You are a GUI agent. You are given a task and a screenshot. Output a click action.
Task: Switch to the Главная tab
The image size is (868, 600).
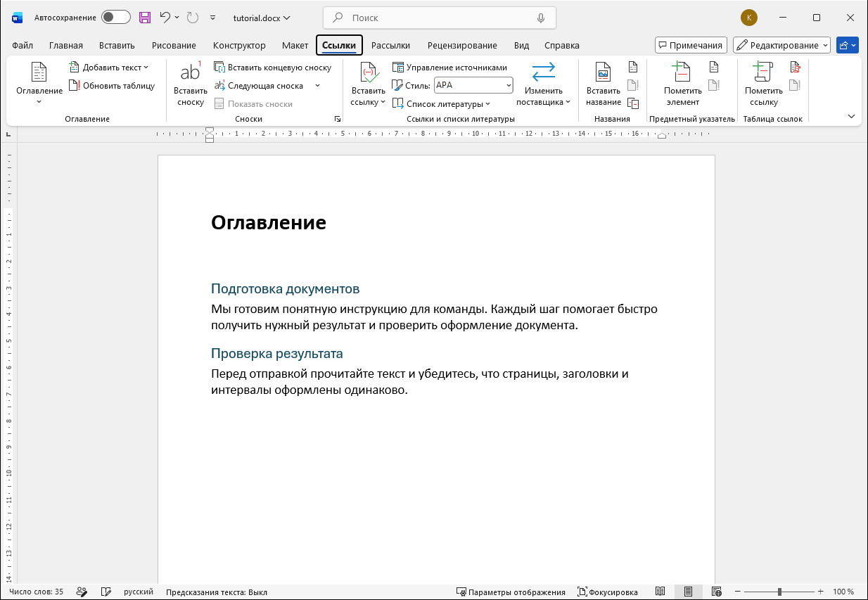click(x=66, y=45)
